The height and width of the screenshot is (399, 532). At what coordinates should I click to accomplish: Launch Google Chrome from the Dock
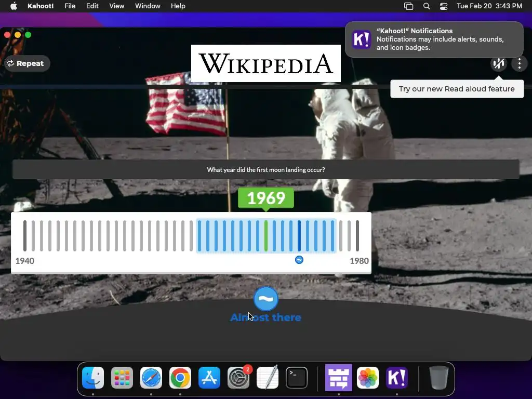point(180,378)
